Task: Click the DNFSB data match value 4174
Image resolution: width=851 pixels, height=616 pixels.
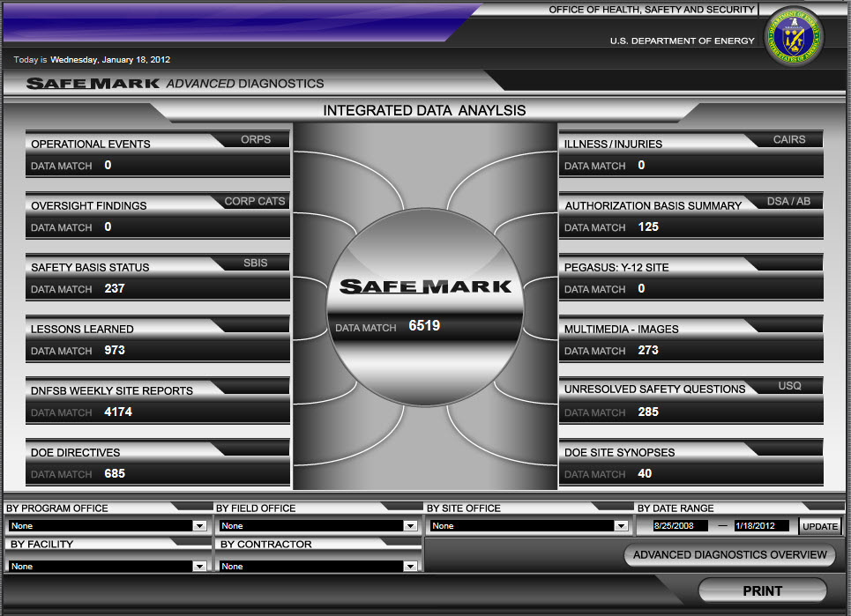Action: pyautogui.click(x=118, y=412)
